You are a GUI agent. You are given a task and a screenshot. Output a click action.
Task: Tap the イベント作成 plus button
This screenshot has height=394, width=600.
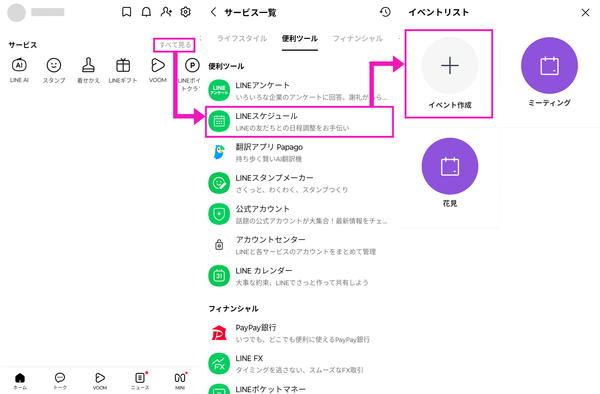[450, 65]
